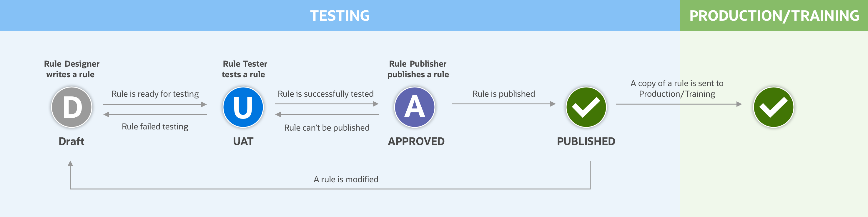Click the gray Draft 'D' circle icon
Screen dimensions: 868x217
coord(71,107)
